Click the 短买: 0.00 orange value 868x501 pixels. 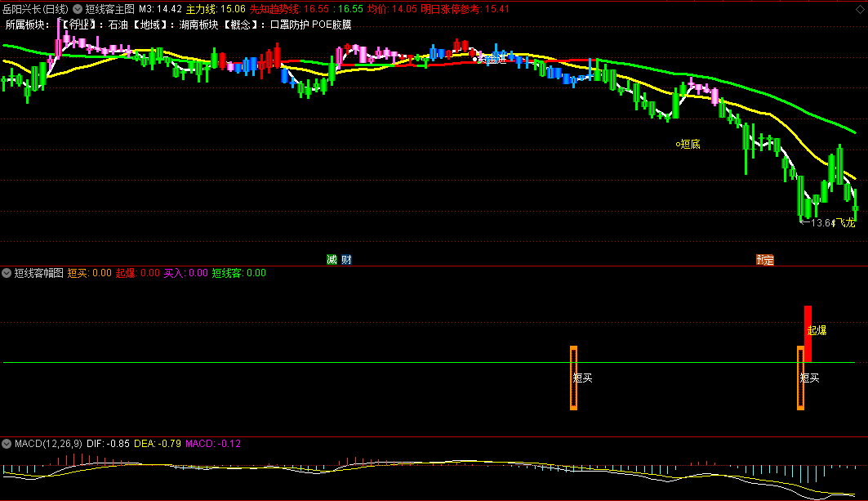coord(90,273)
